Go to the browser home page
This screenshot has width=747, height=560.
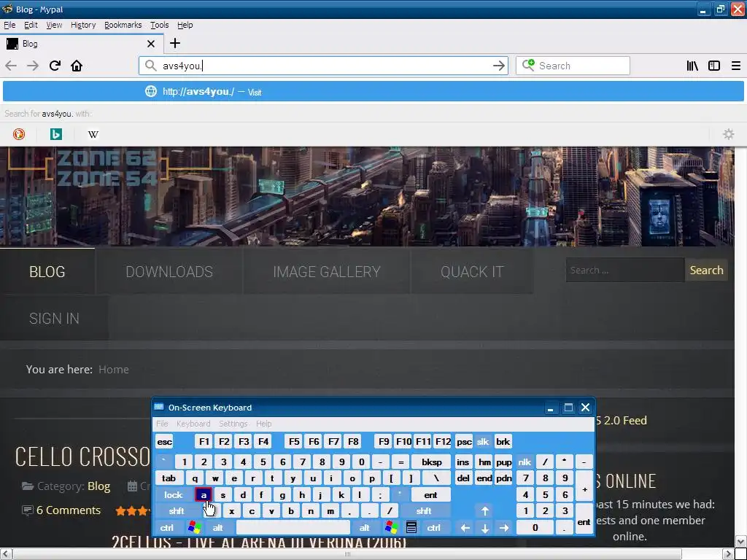pyautogui.click(x=77, y=66)
